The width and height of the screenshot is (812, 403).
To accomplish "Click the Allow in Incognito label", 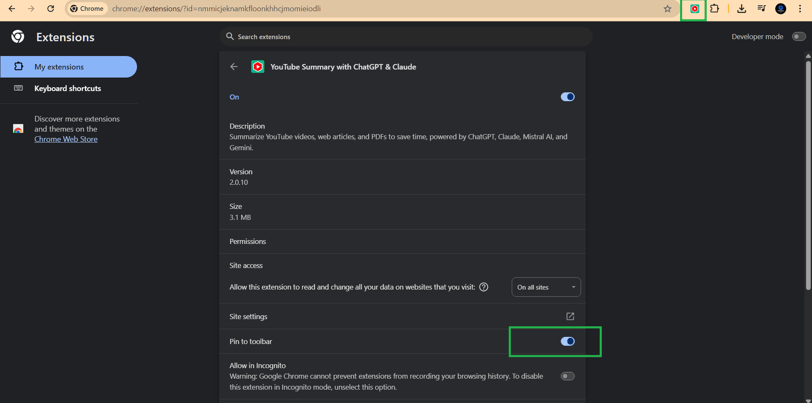I will (x=258, y=366).
